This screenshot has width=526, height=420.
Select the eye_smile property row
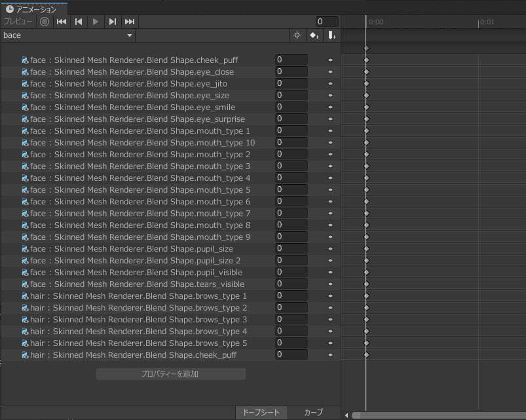tap(170, 107)
